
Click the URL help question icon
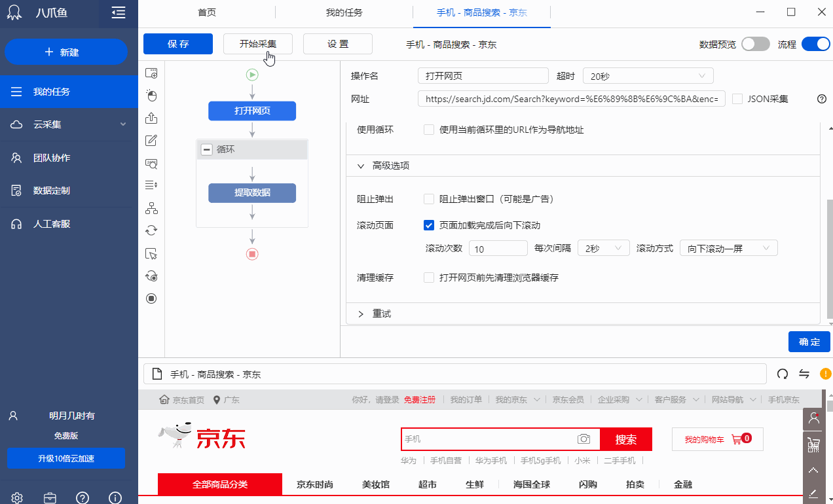822,99
